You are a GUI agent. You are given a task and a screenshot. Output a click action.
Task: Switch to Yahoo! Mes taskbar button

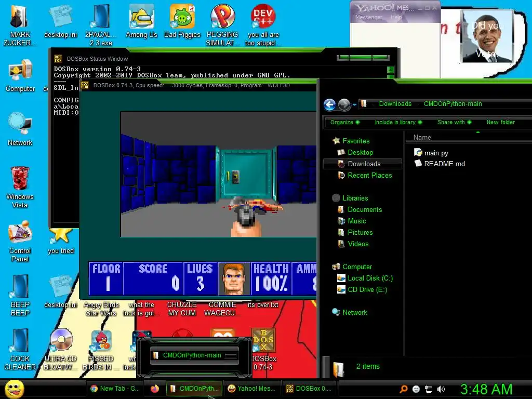252,389
